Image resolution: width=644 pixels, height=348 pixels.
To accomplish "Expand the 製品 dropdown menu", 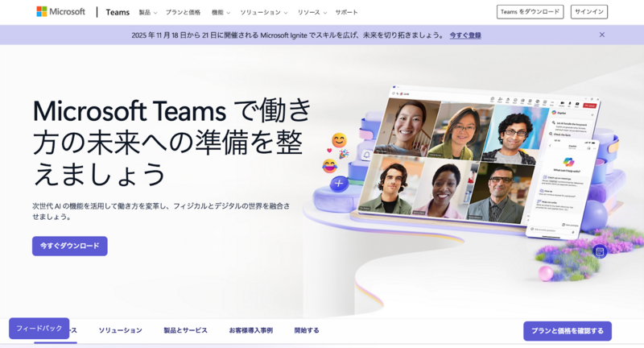I will click(x=148, y=12).
